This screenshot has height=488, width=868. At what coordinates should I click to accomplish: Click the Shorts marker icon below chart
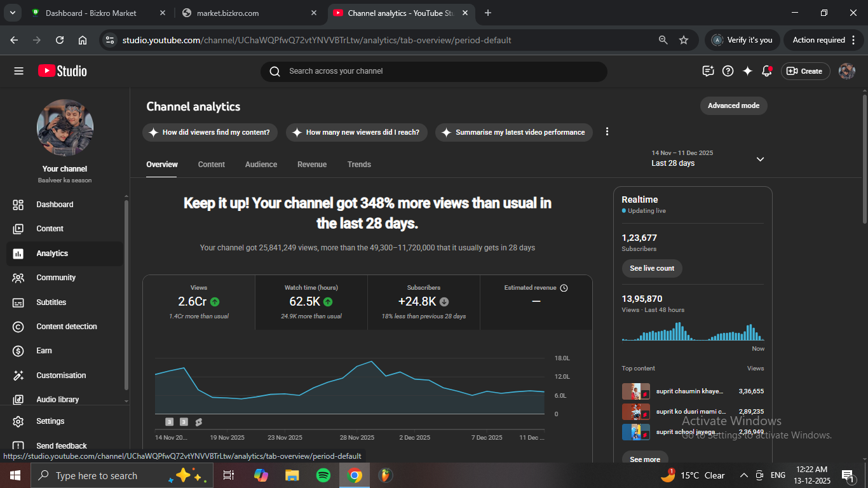[x=199, y=422]
